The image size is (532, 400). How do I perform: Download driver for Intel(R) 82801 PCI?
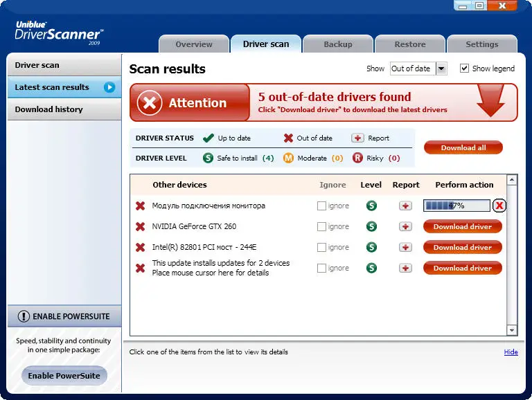pyautogui.click(x=463, y=248)
